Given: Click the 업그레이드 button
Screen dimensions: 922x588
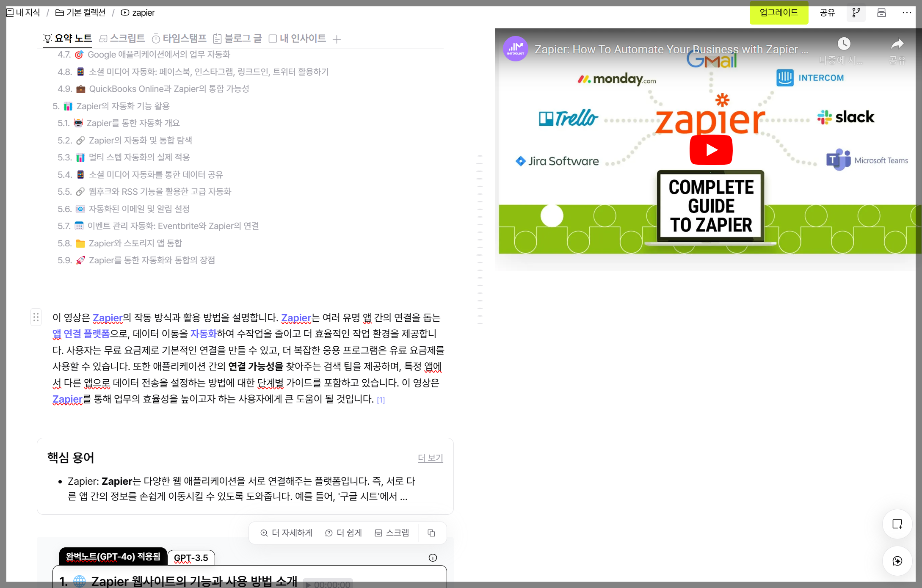Looking at the screenshot, I should tap(778, 13).
